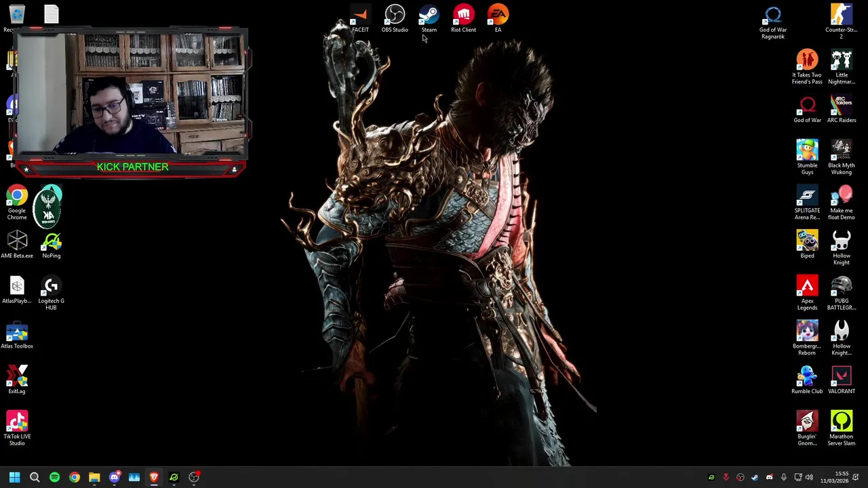Screen dimensions: 868x488
Task: Select the Burglin' Gnomes shortcut
Action: (x=807, y=428)
